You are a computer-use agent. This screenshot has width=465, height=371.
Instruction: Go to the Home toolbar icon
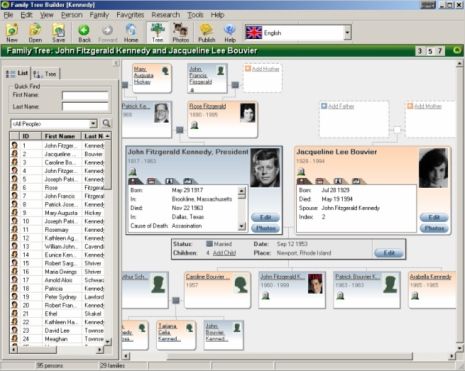point(131,33)
